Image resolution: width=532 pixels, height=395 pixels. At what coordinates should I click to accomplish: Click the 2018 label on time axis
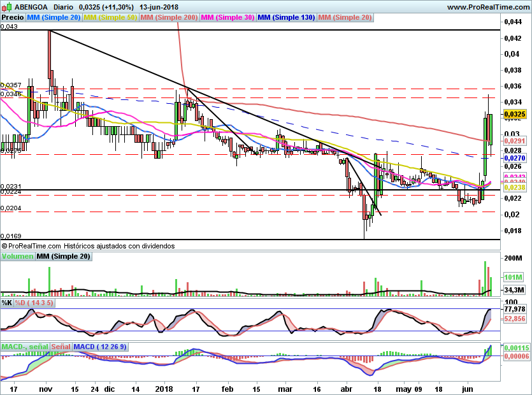click(x=164, y=389)
